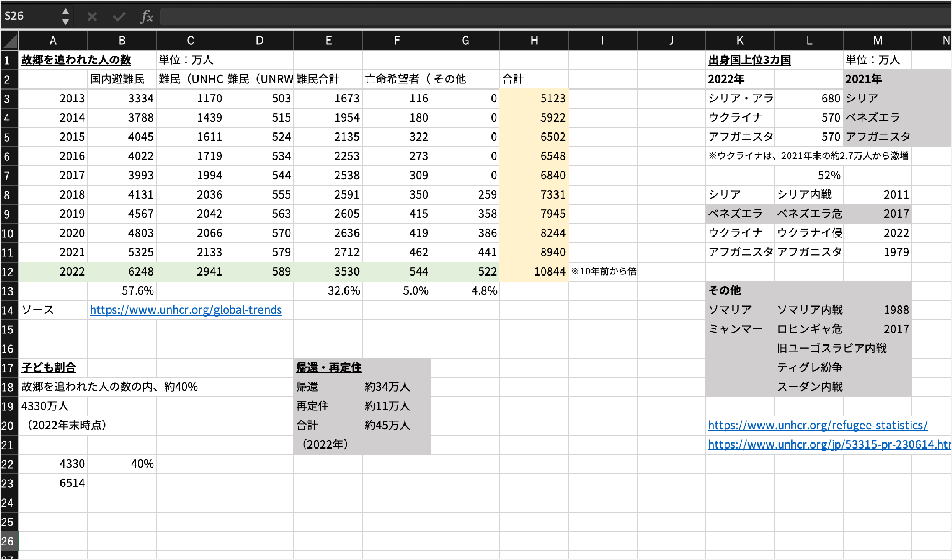Open the unhcr.org/jp/53315-pr-230614 link
Image resolution: width=952 pixels, height=560 pixels.
[829, 445]
